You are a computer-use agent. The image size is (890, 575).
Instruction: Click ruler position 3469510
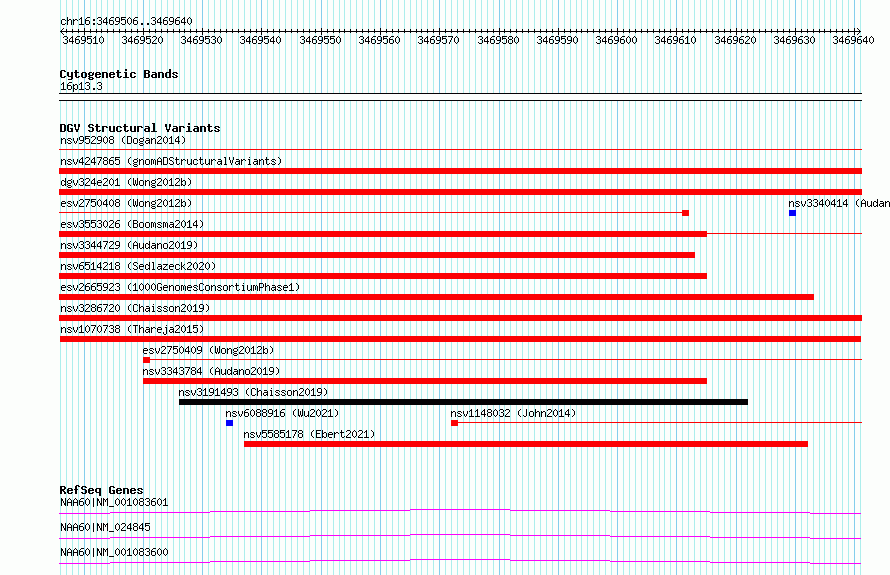pyautogui.click(x=83, y=40)
